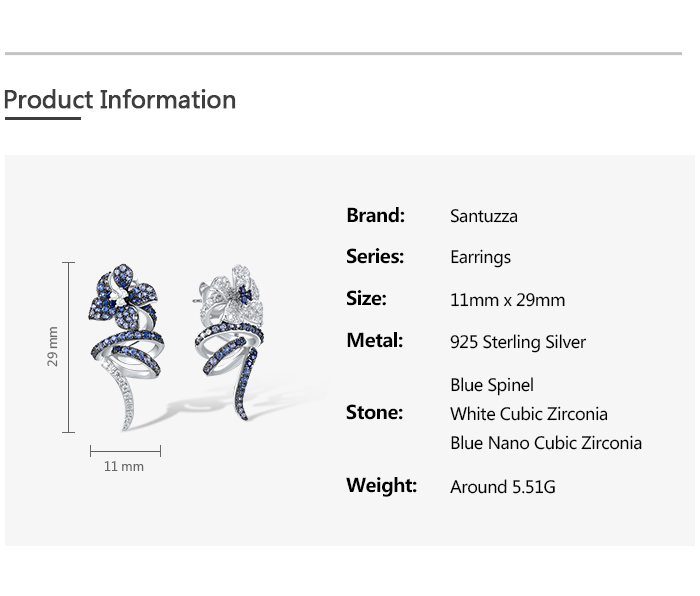Select the Around 5.51G weight value
This screenshot has width=700, height=596.
(503, 487)
